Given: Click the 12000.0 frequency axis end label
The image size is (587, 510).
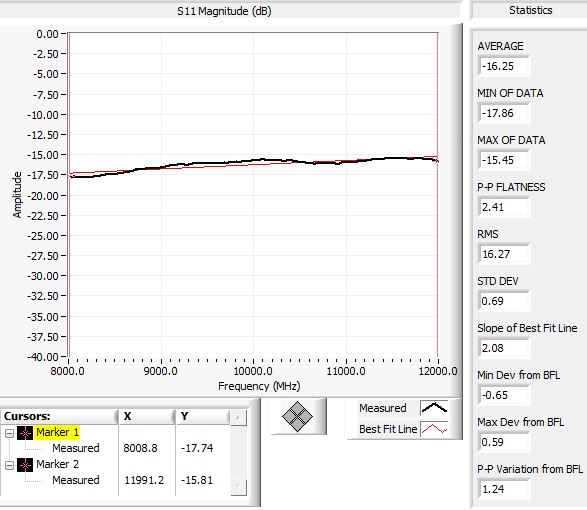Looking at the screenshot, I should [438, 371].
